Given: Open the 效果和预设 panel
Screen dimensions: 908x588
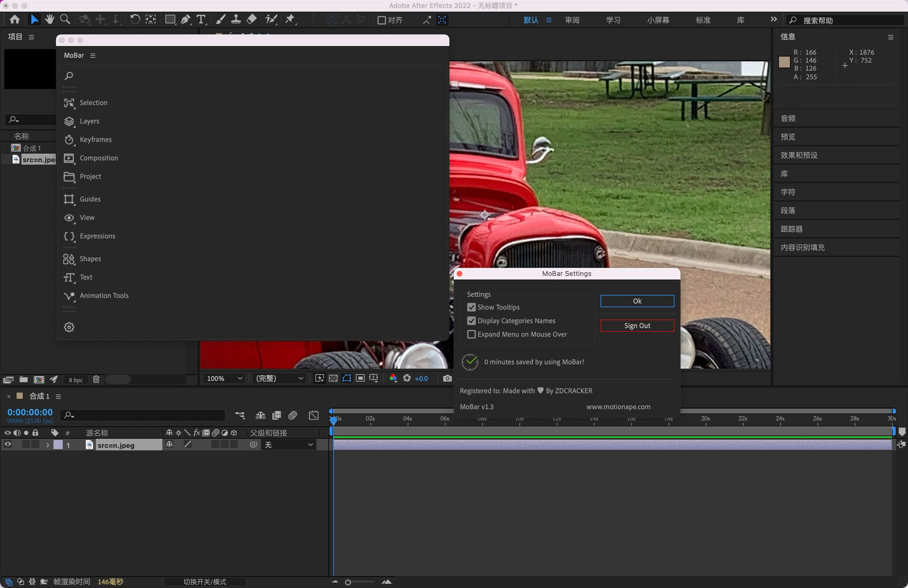Looking at the screenshot, I should click(x=799, y=155).
